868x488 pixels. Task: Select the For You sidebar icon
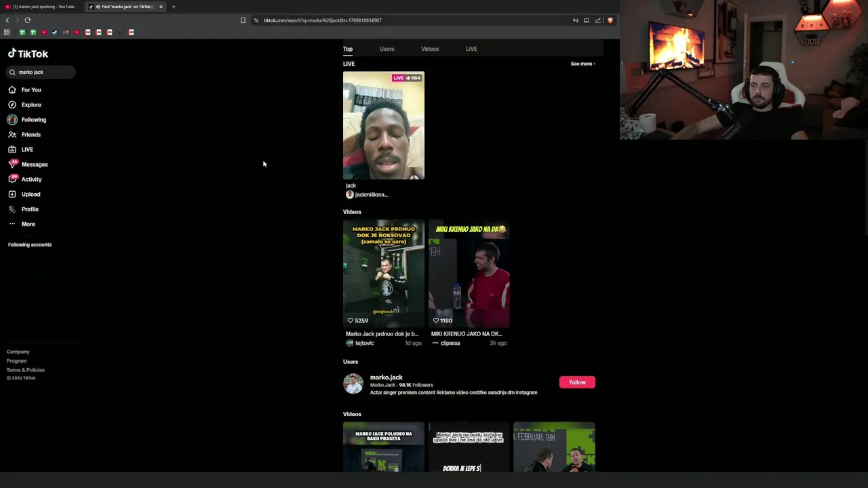coord(12,89)
